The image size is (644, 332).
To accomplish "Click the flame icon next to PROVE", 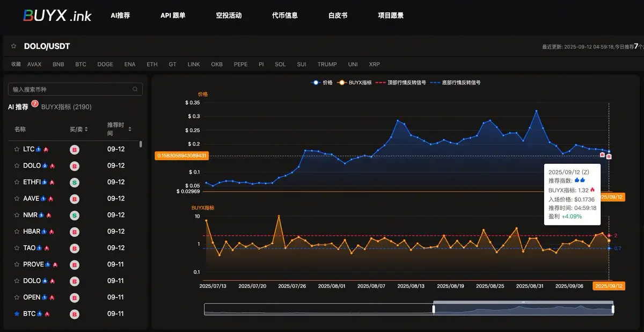I will click(55, 265).
